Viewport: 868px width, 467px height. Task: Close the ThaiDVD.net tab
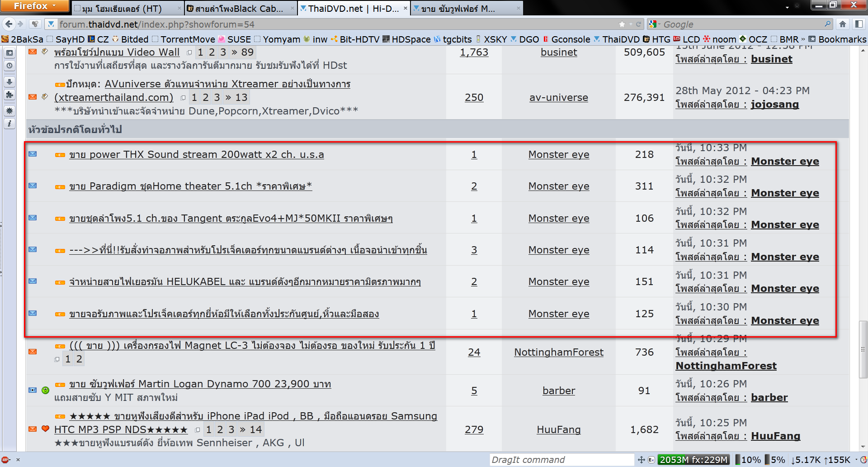(405, 8)
